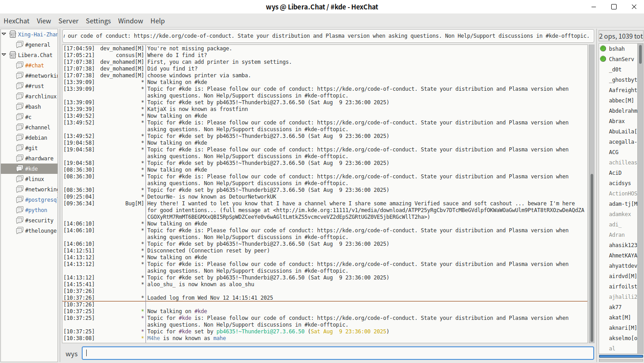The width and height of the screenshot is (644, 363).
Task: Click the channel icon next to #python
Action: click(20, 210)
